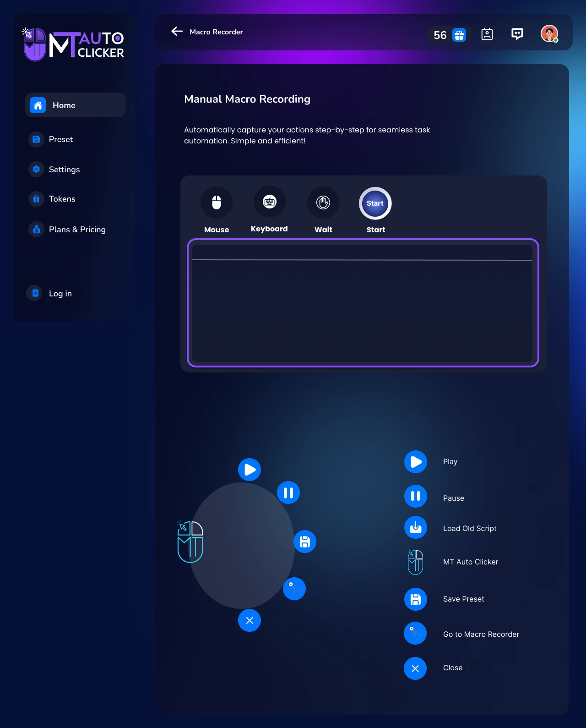The height and width of the screenshot is (728, 586).
Task: Click Play button on radial menu
Action: click(x=250, y=470)
